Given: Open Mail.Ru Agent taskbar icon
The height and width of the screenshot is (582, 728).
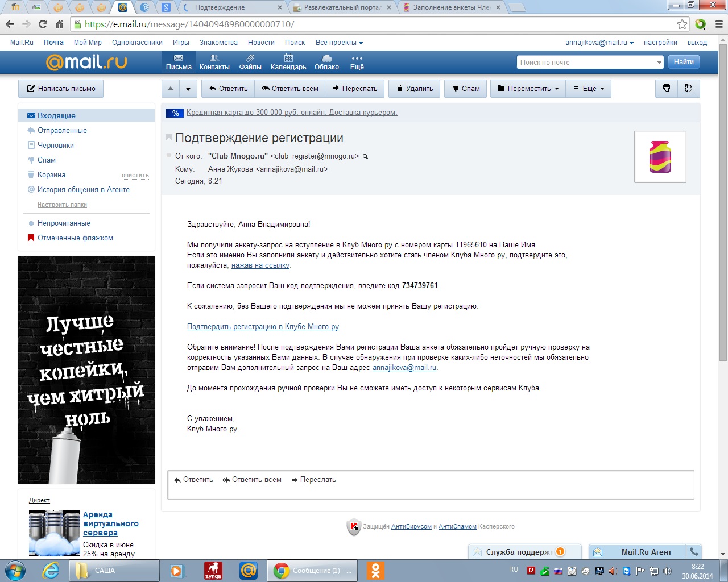Looking at the screenshot, I should pos(249,571).
